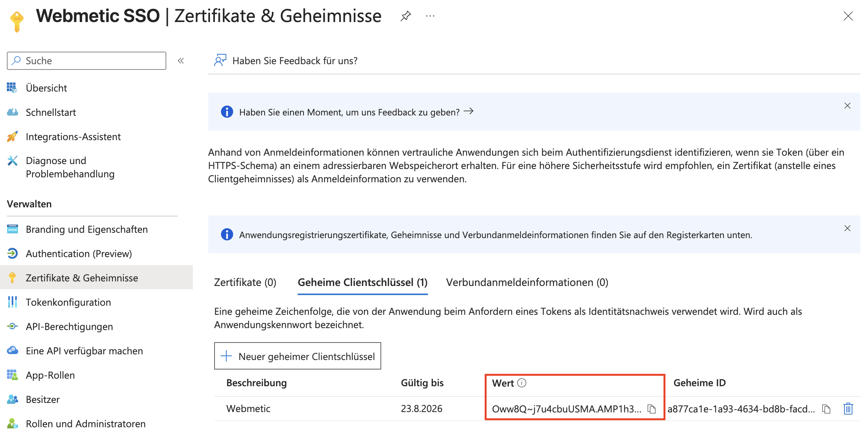Open Tokenkonfiguration page
The width and height of the screenshot is (868, 439).
point(68,302)
